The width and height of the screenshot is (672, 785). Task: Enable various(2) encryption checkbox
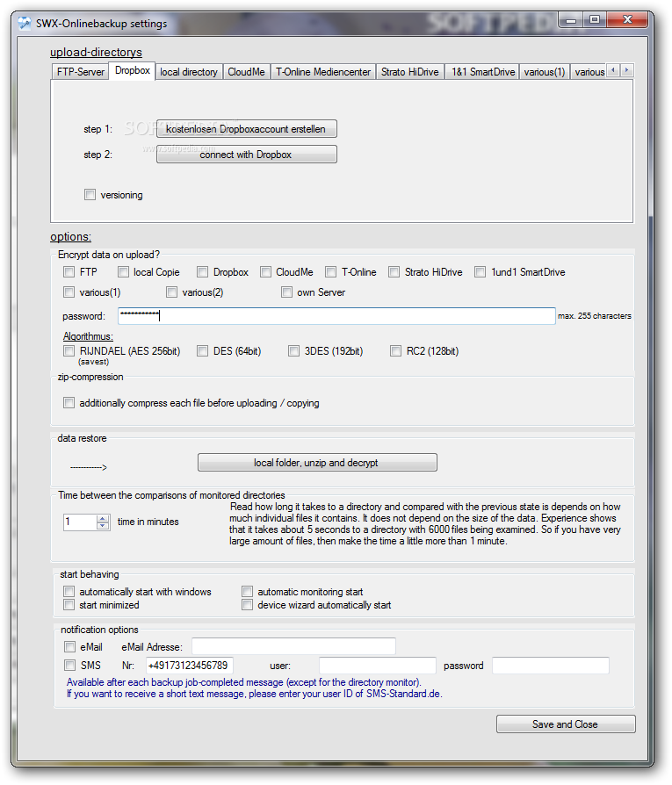click(x=172, y=292)
